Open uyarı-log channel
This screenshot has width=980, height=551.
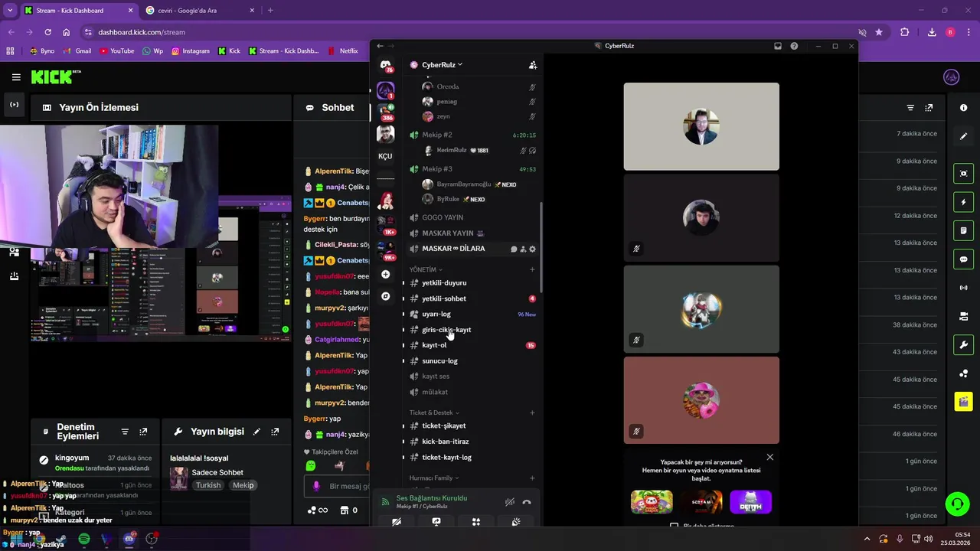(471, 315)
